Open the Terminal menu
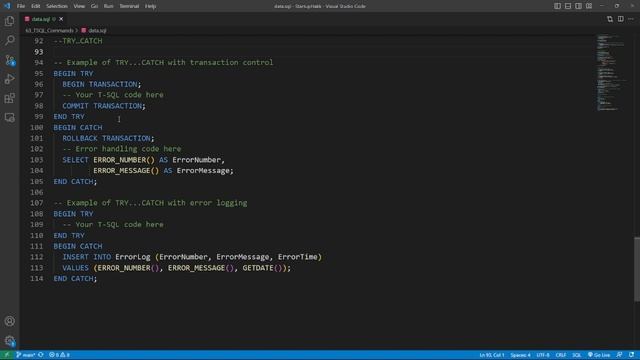 coord(129,6)
